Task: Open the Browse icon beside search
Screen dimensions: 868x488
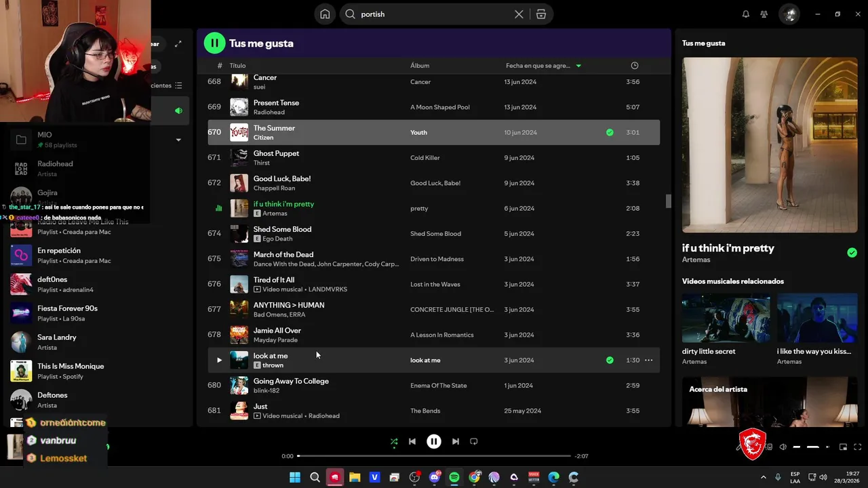Action: coord(541,14)
